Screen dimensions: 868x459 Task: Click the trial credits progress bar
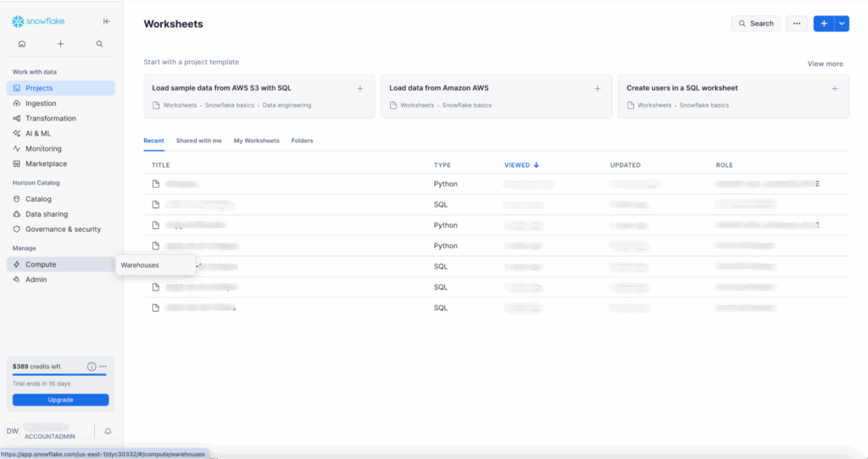(59, 374)
